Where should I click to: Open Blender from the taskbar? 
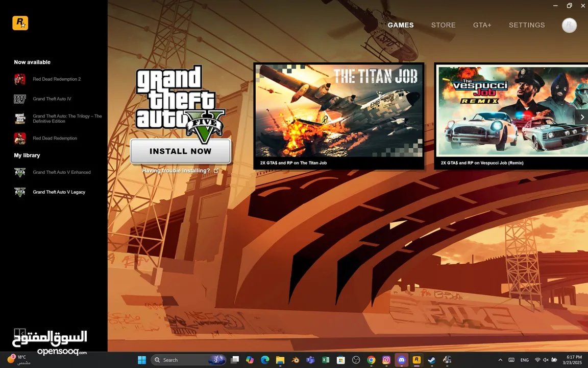click(x=295, y=360)
